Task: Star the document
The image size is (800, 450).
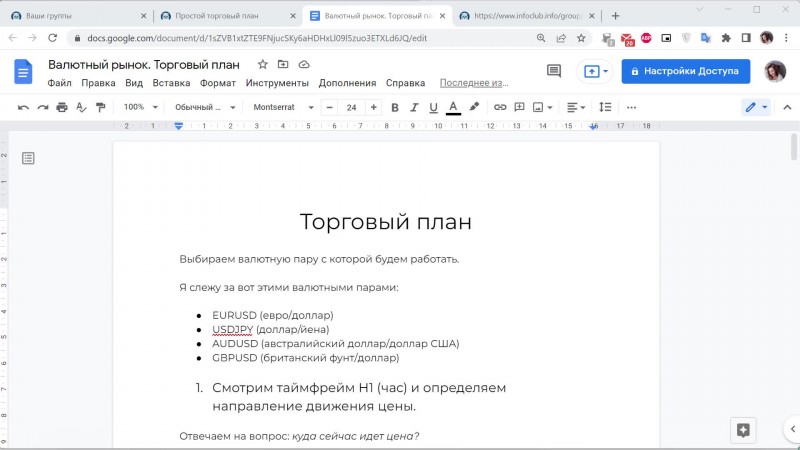Action: coord(263,64)
